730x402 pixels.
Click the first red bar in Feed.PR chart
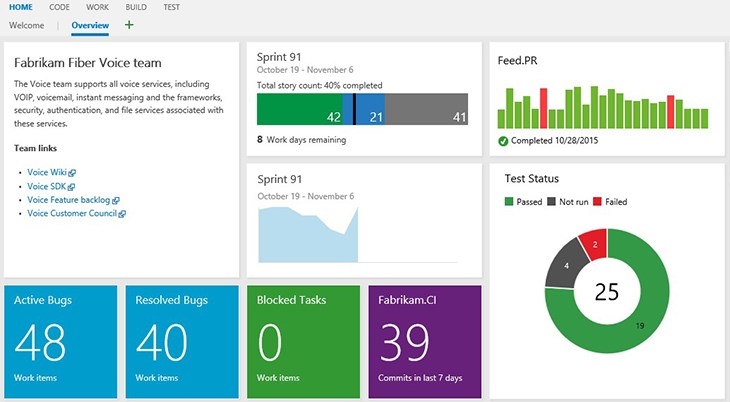543,108
